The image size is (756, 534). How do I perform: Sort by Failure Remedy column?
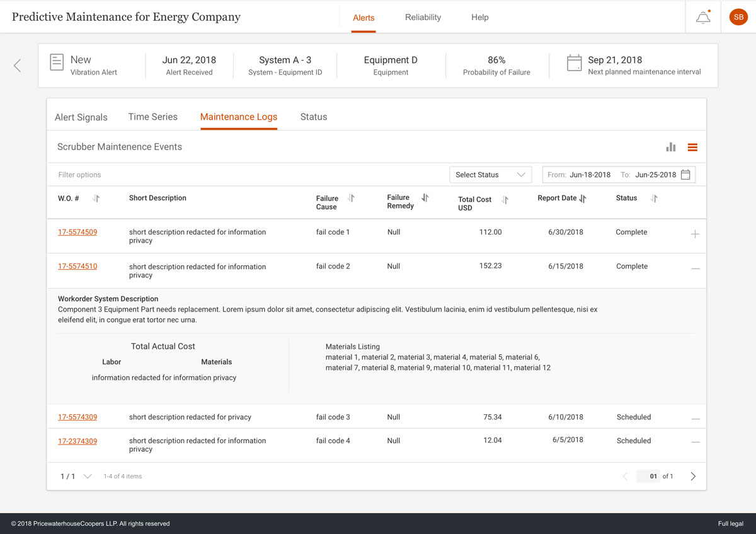point(425,198)
